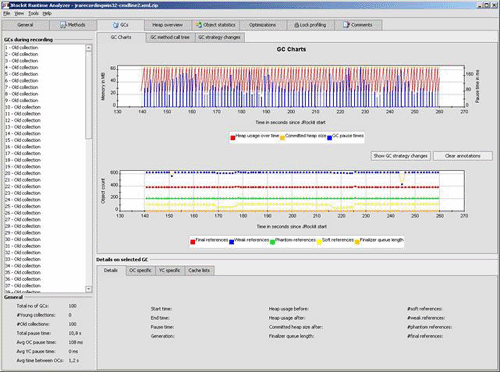Click the Lock profiling tab icon
The image size is (500, 372).
point(296,25)
